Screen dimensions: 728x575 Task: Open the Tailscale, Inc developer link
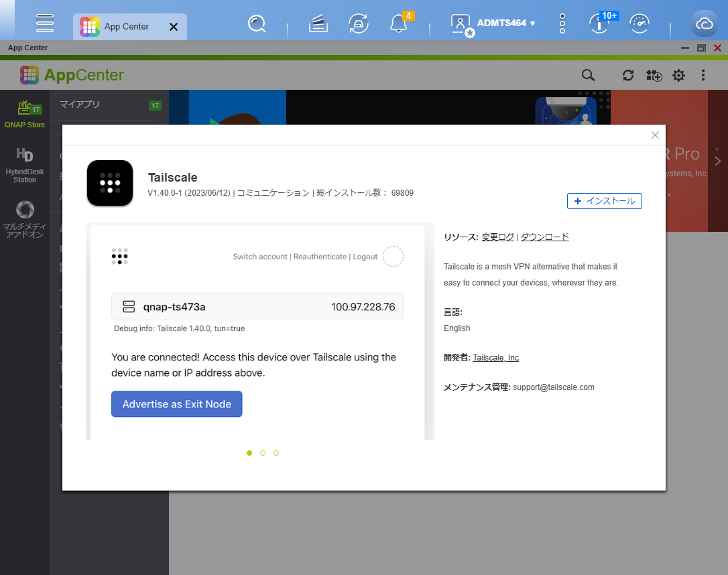pos(495,358)
